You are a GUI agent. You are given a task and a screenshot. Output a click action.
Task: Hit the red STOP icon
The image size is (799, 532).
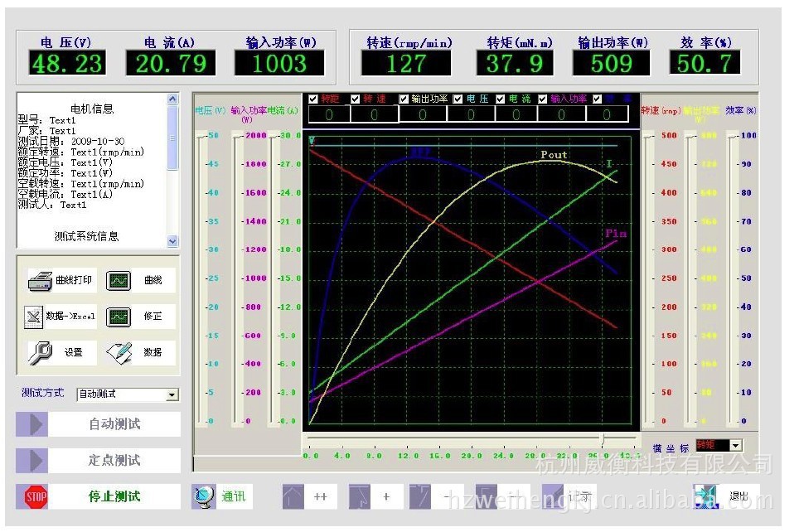[36, 497]
